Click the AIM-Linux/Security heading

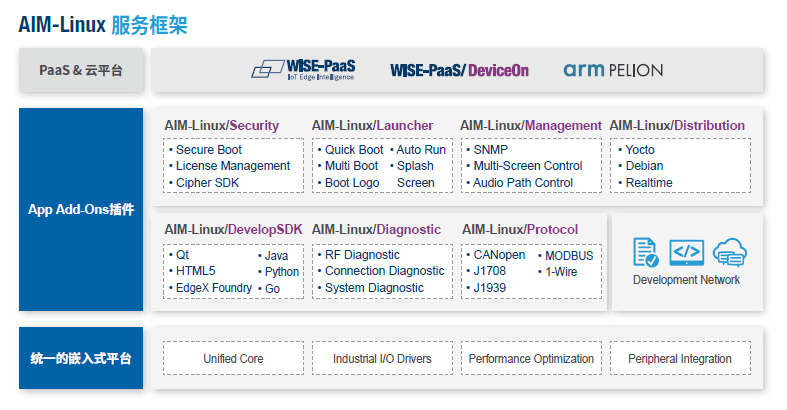221,125
